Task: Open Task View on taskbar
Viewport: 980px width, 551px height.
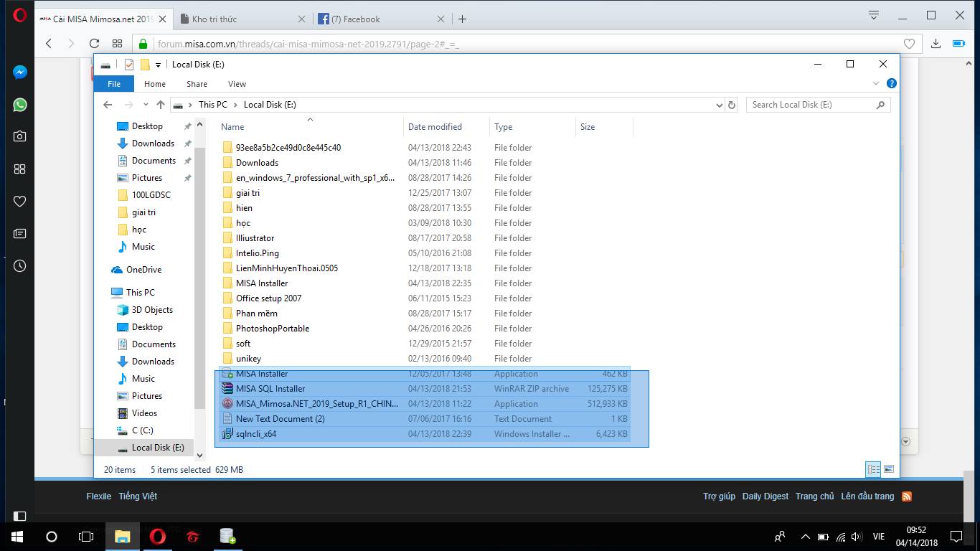Action: click(86, 537)
